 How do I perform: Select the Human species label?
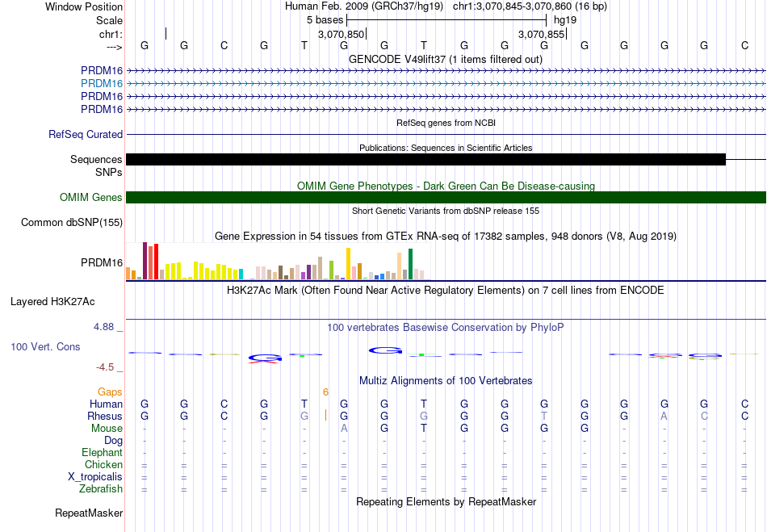(106, 404)
